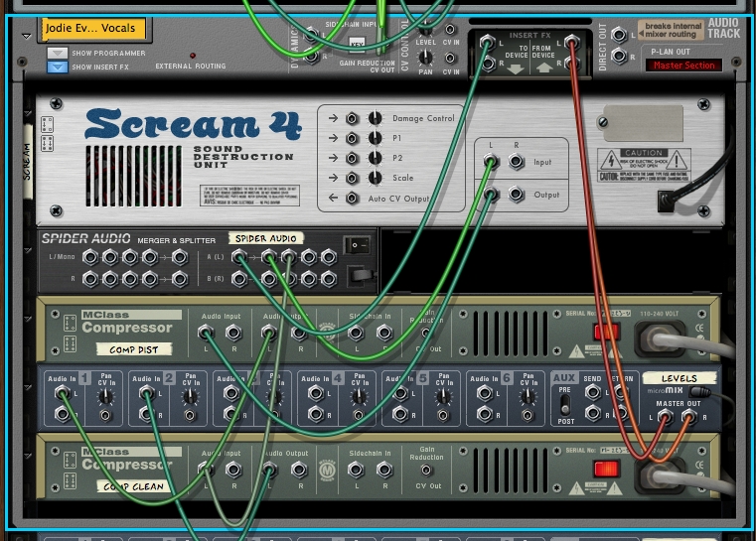Adjust the microMix channel 6 Pan CV knob
Image resolution: width=756 pixels, height=541 pixels.
(x=528, y=397)
